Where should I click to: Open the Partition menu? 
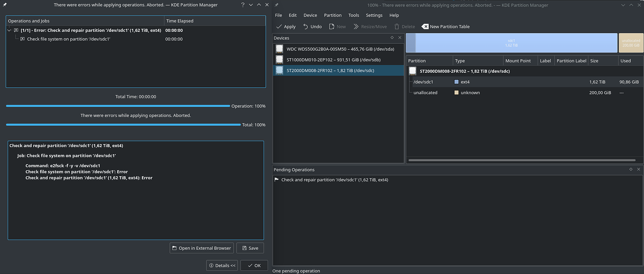point(332,15)
